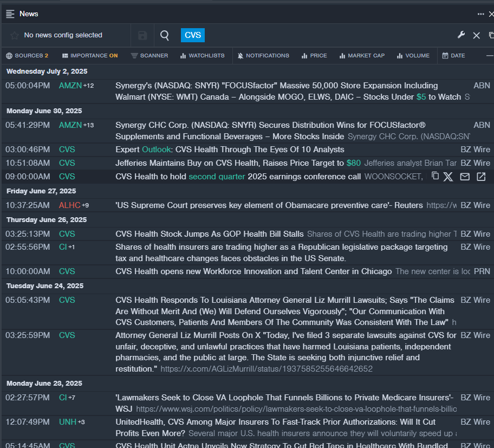Open earnings call story in new window

481,177
